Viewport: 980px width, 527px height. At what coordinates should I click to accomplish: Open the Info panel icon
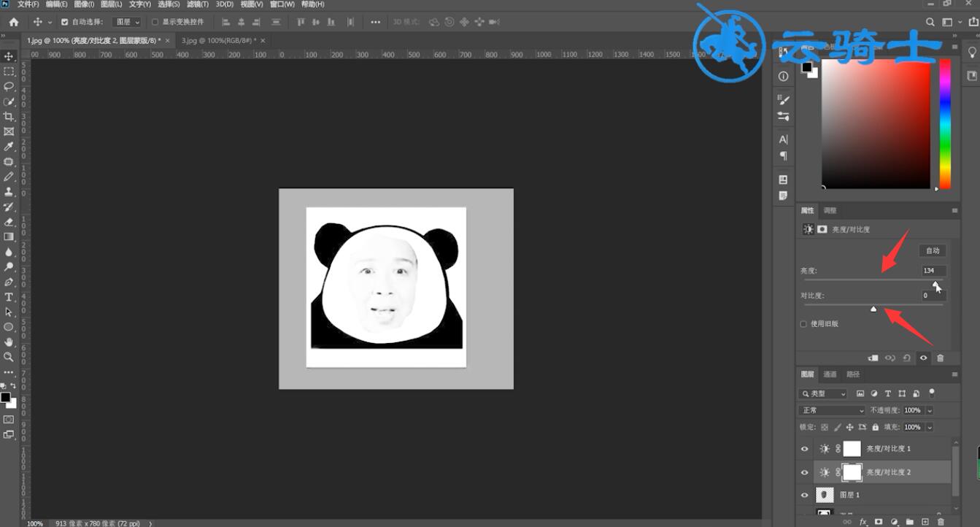[784, 76]
